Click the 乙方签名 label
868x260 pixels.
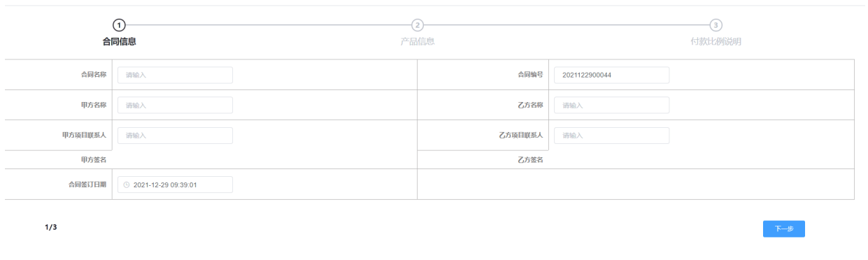point(530,160)
